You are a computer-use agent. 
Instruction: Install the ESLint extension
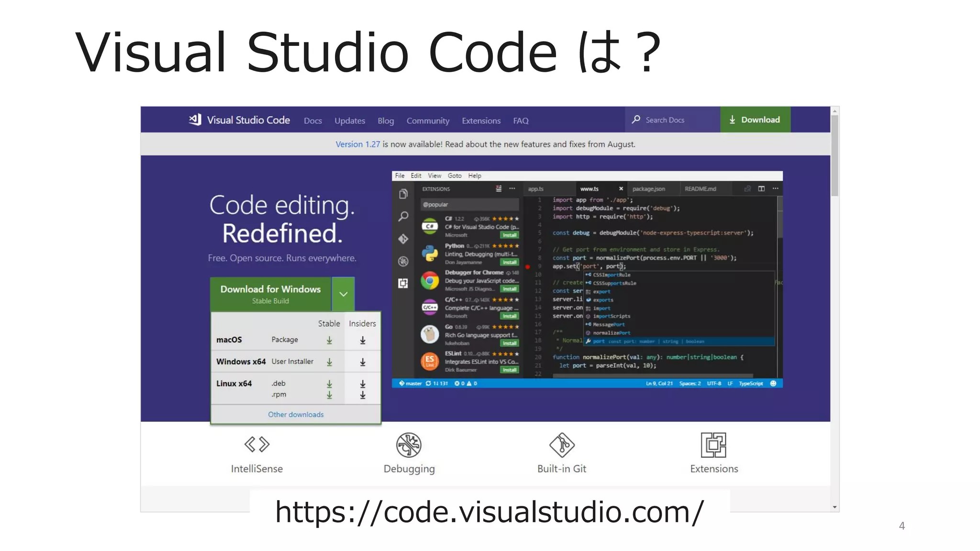(510, 370)
